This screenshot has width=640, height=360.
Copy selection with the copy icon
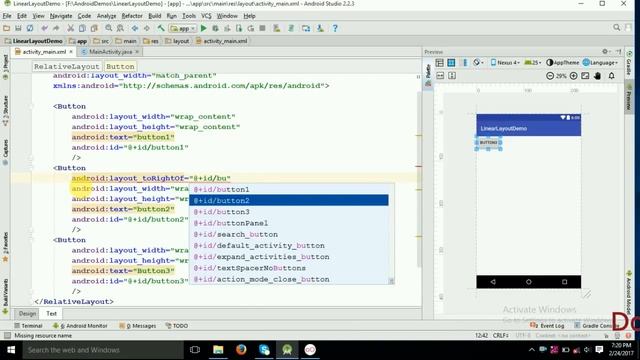(82, 28)
